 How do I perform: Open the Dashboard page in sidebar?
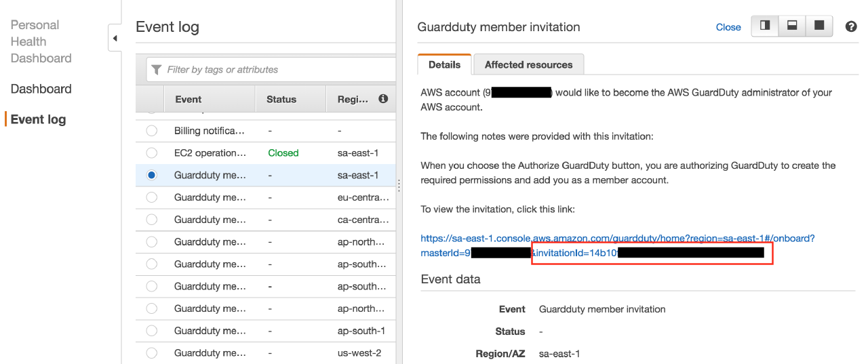(x=41, y=89)
